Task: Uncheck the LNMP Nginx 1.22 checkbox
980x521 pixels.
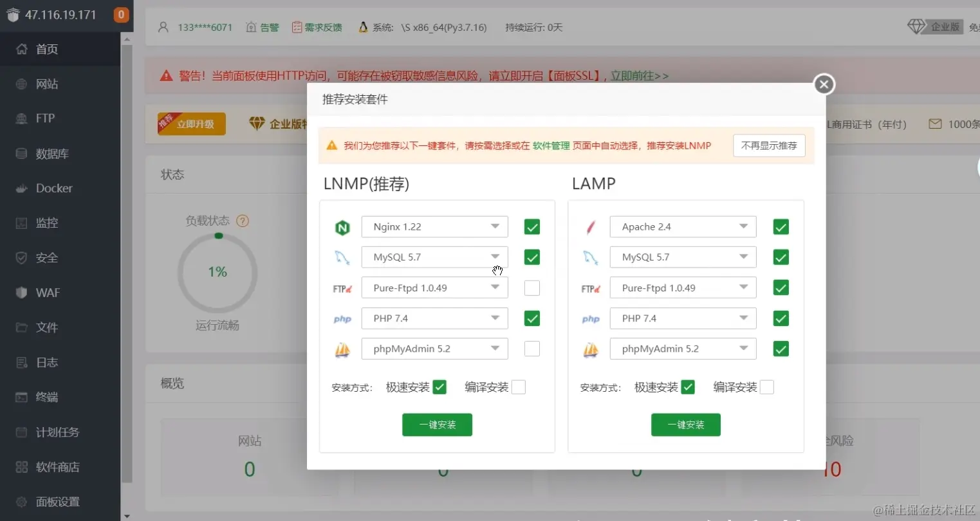Action: [x=532, y=227]
